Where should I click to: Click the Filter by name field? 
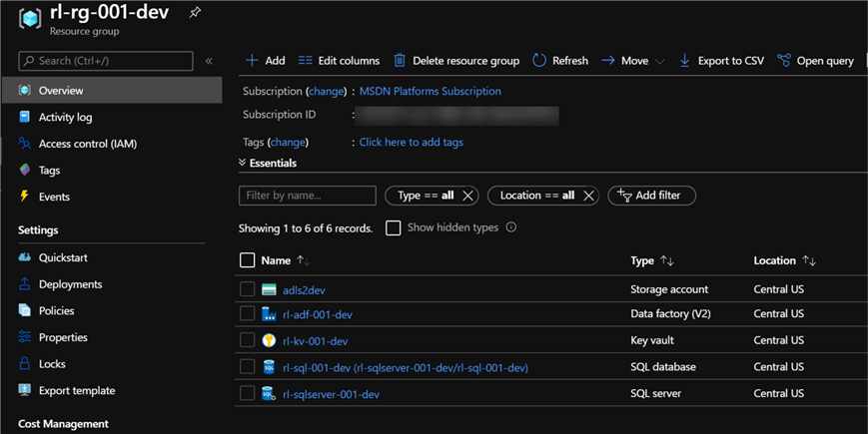click(x=307, y=196)
